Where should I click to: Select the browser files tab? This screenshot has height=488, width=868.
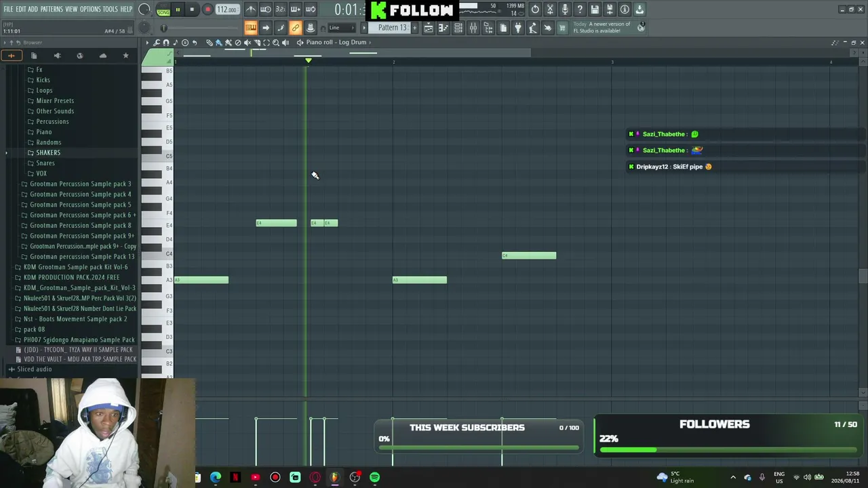pos(34,56)
